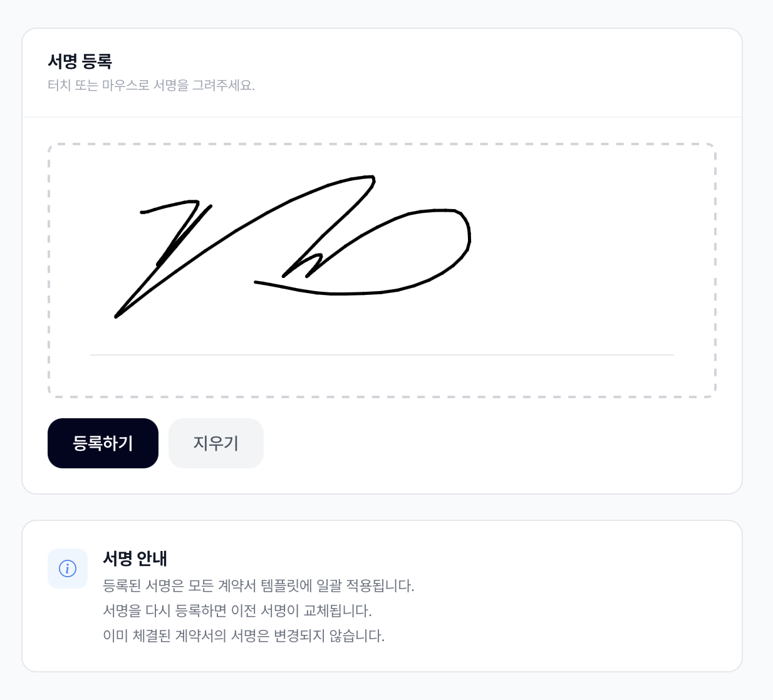Click the bottom signature guidance card

coord(382,595)
